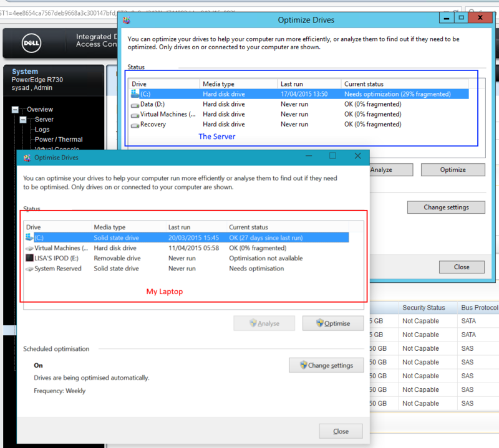This screenshot has width=499, height=448.
Task: Close the server's Optimize Drives dialog
Action: pyautogui.click(x=462, y=267)
